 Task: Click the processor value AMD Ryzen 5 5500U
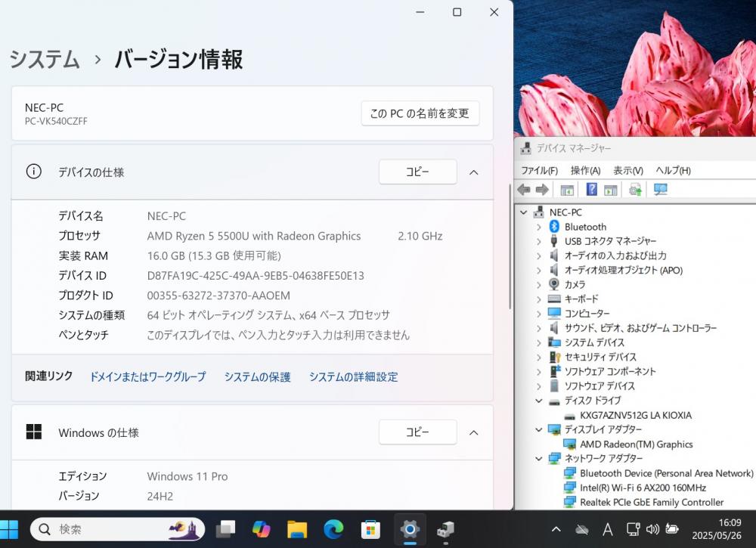tap(253, 236)
